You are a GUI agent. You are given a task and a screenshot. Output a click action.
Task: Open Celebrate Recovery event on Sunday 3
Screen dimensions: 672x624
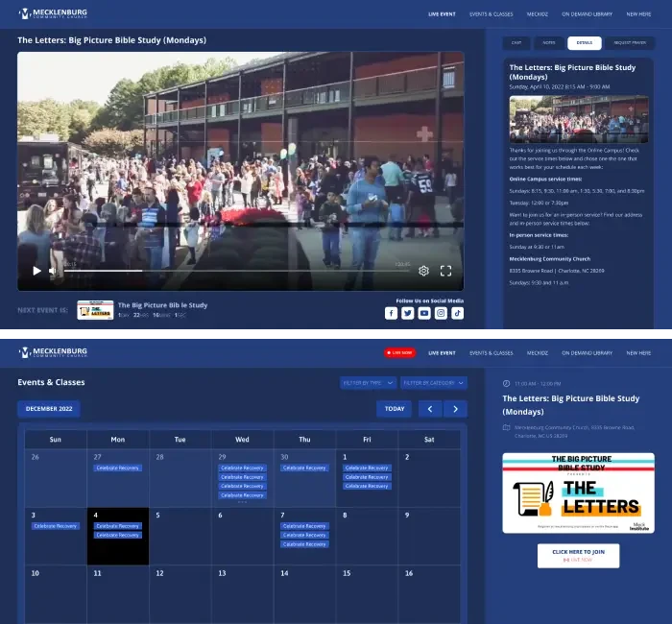click(x=56, y=526)
